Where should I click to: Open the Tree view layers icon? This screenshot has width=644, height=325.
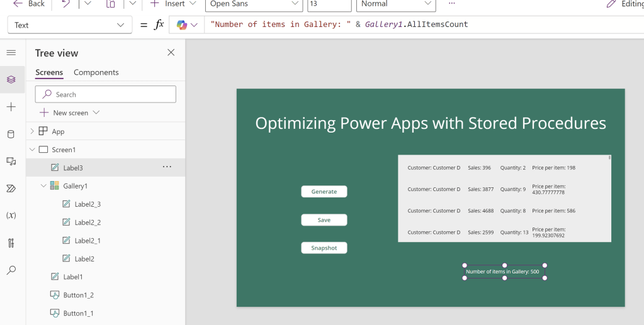[11, 79]
